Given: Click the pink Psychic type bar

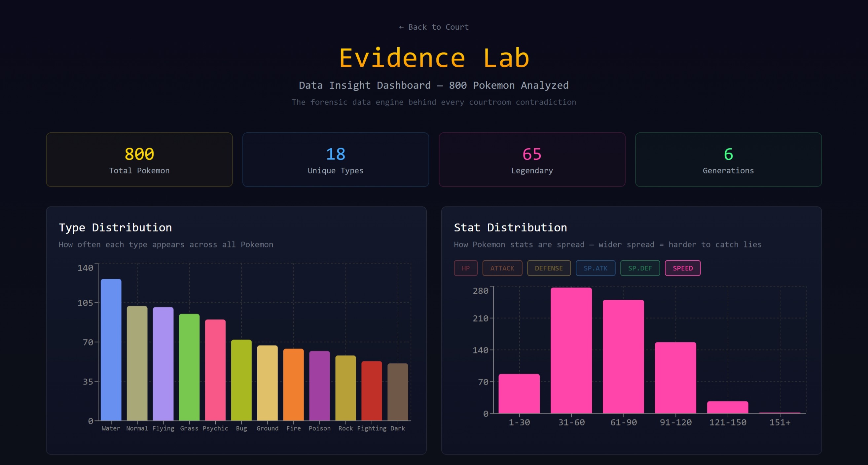Looking at the screenshot, I should [215, 370].
